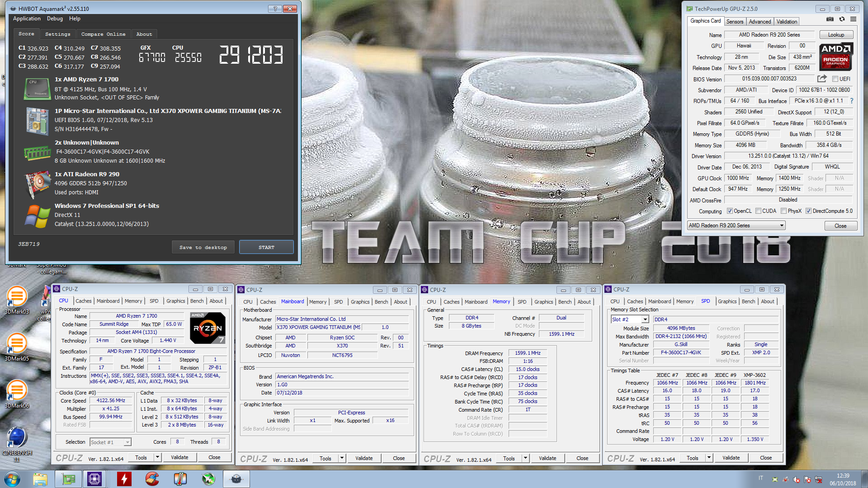Viewport: 868px width, 488px height.
Task: Click the Aquamark total score 291203
Action: tap(251, 55)
